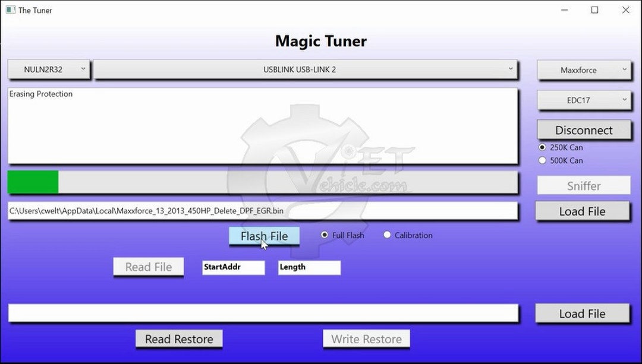Click the green flashing progress bar
The width and height of the screenshot is (642, 364).
263,182
